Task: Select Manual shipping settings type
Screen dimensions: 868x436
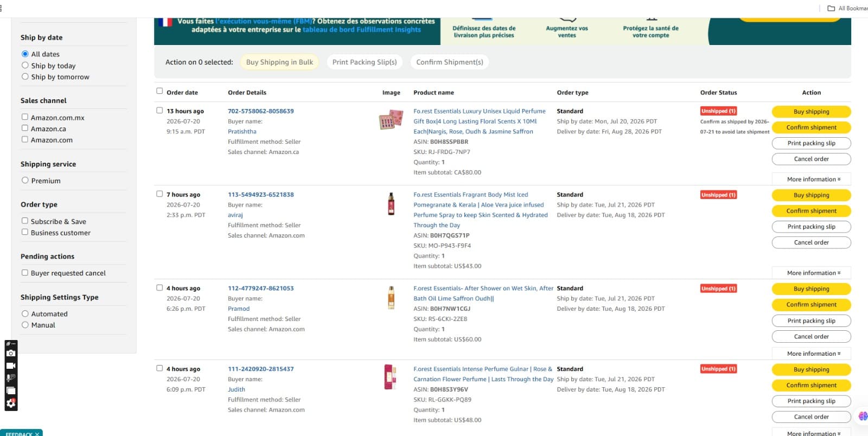Action: 25,325
